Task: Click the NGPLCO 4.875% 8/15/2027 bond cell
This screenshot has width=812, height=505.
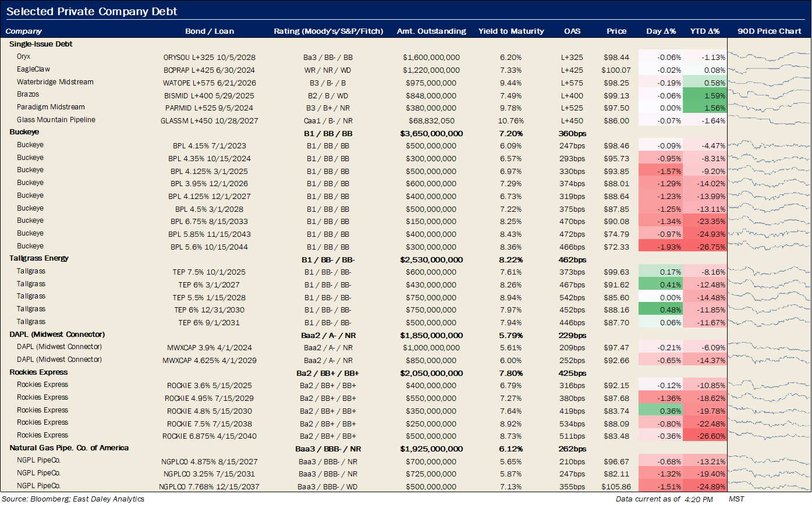Action: click(210, 461)
